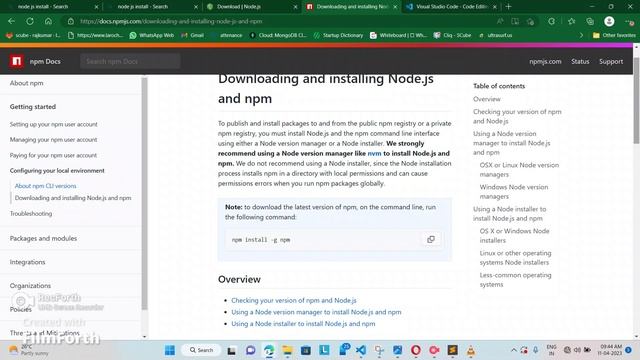Screen dimensions: 640x360
Task: Click the Search npm Docs field
Action: 130,61
